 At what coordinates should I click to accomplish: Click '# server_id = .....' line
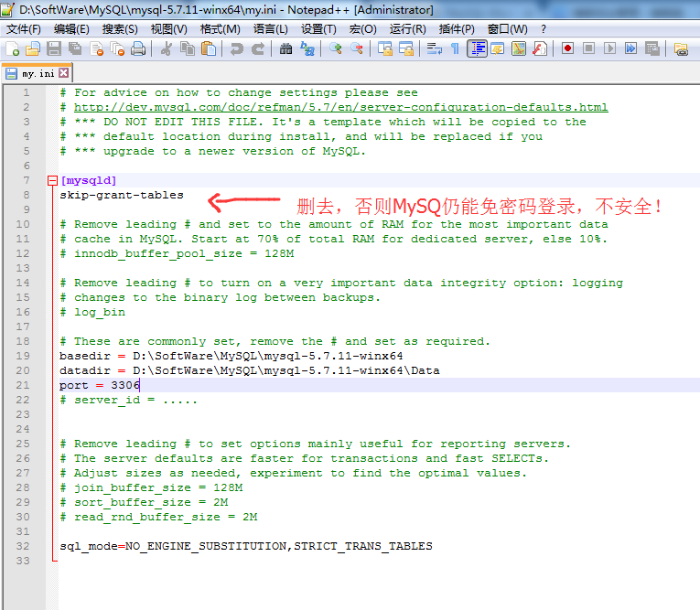129,400
